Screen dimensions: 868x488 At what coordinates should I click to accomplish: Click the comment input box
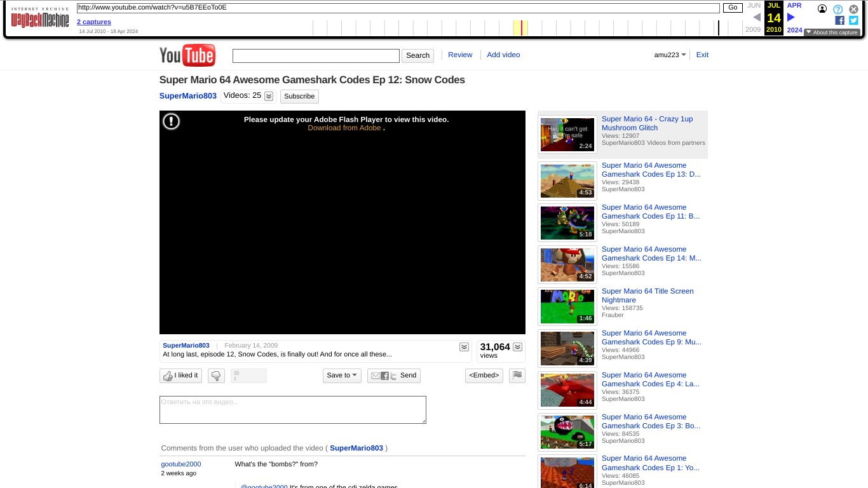pyautogui.click(x=292, y=409)
